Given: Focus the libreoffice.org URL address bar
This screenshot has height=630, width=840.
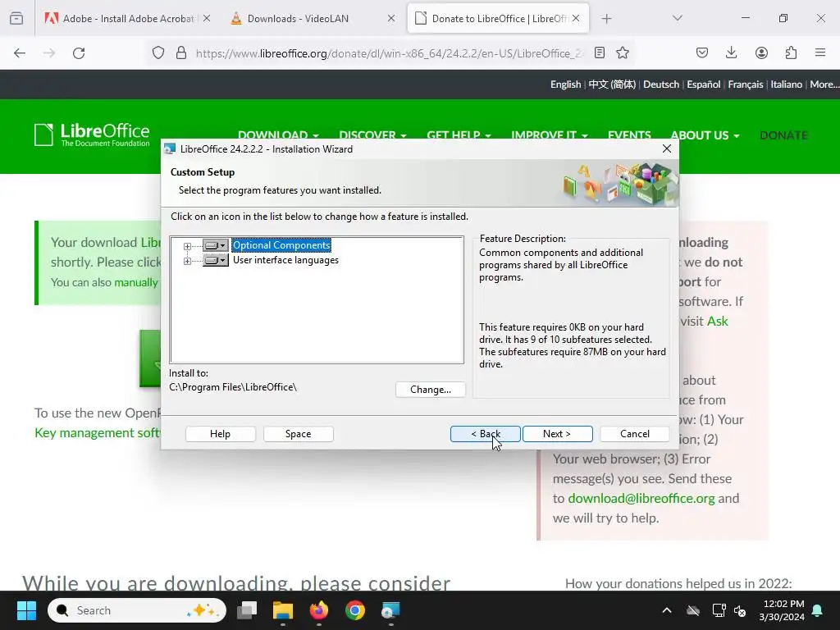Looking at the screenshot, I should point(389,53).
